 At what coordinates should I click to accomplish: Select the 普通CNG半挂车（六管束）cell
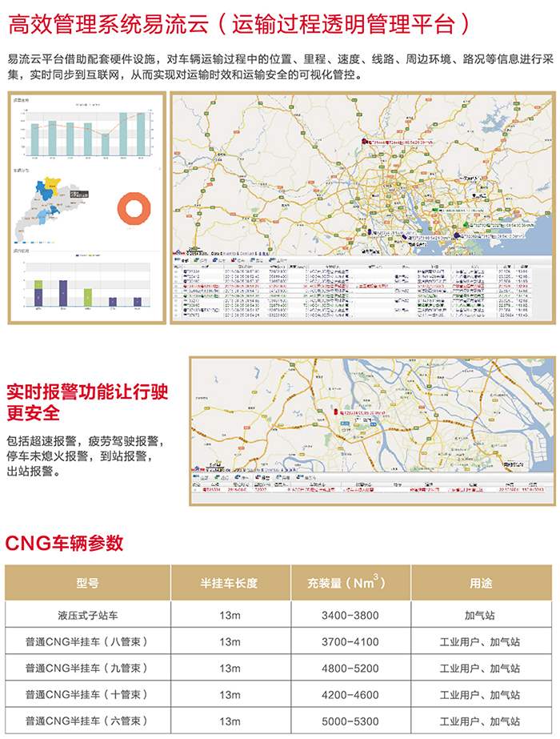pyautogui.click(x=88, y=721)
